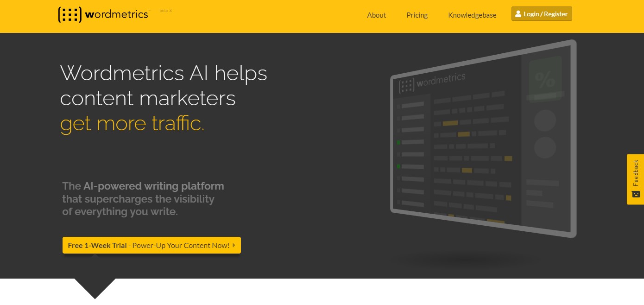Click the wordmetrics wordmark text in header

click(116, 14)
